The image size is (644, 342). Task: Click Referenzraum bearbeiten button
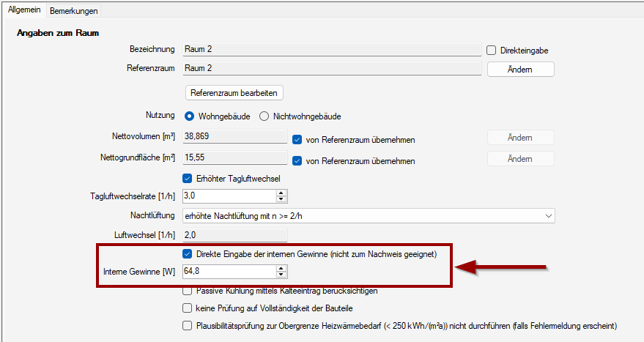pyautogui.click(x=234, y=93)
